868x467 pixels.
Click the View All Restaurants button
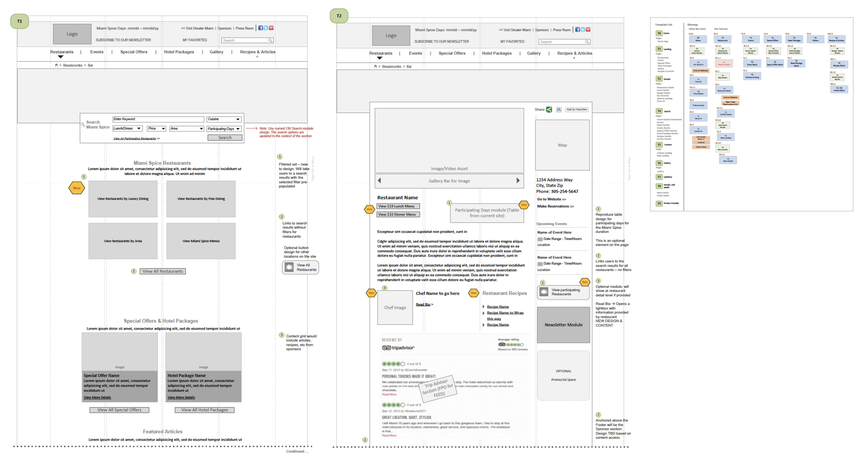(162, 271)
